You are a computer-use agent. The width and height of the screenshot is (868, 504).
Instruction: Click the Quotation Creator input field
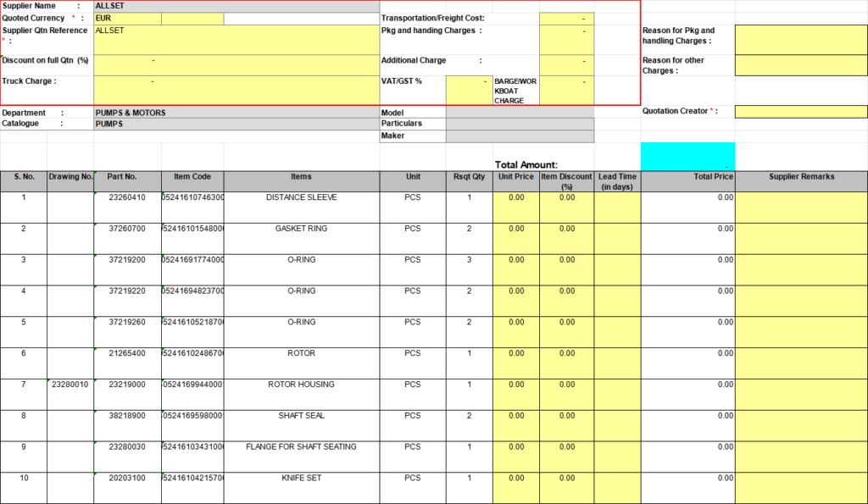tap(800, 112)
